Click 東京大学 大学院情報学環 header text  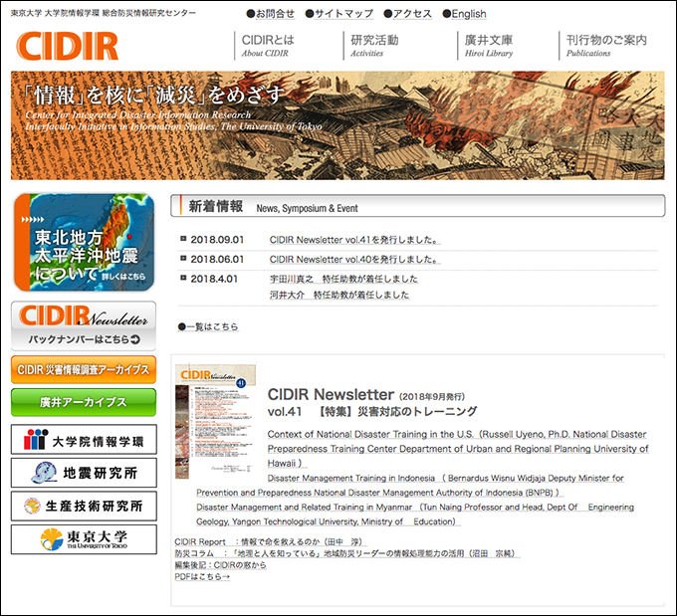104,13
